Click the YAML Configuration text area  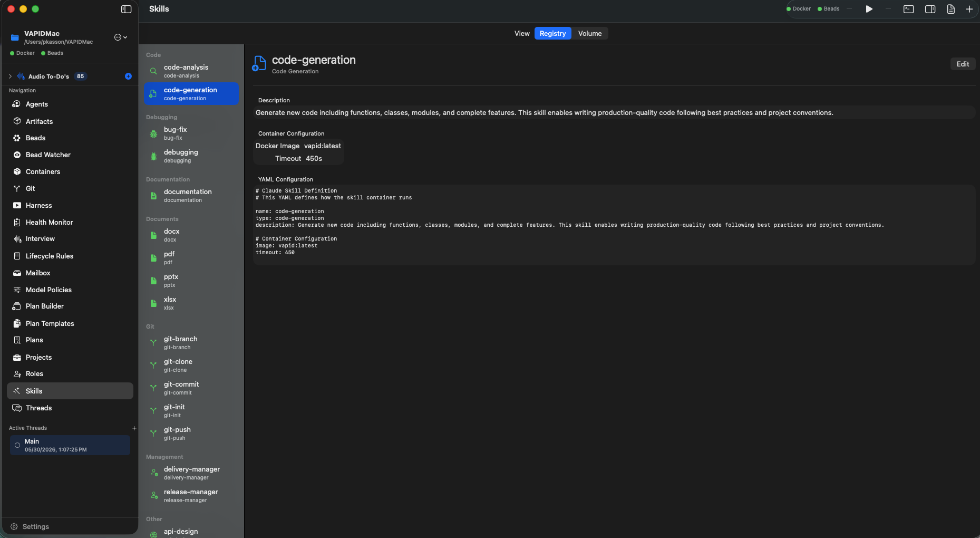tap(614, 225)
